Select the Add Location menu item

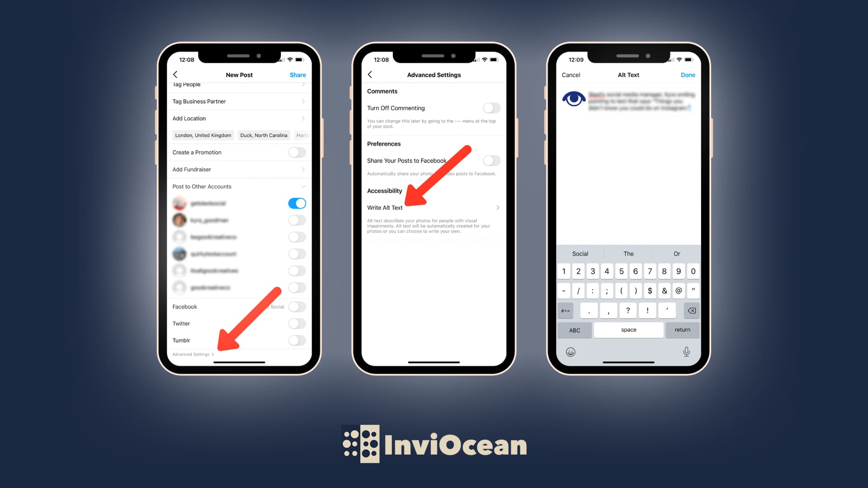238,118
